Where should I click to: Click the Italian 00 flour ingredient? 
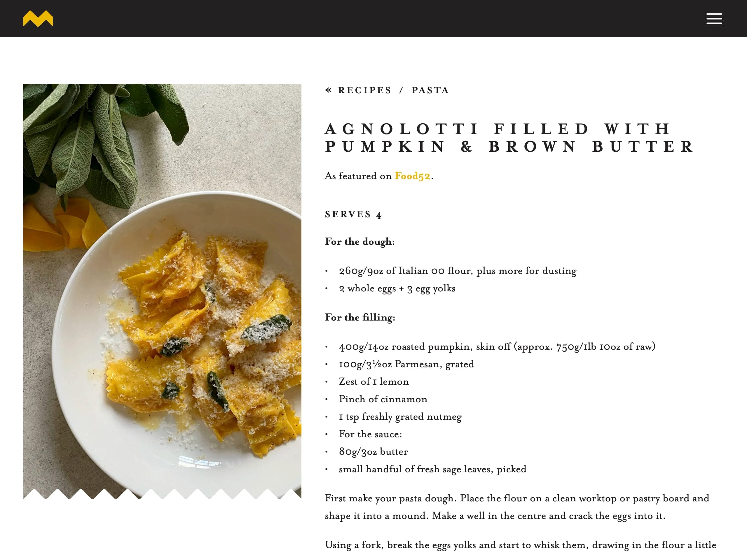[x=457, y=271]
